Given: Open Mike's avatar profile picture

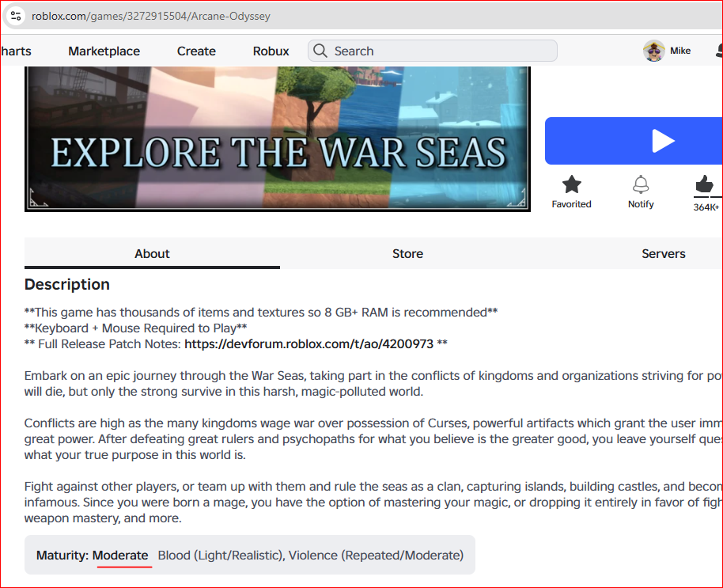Looking at the screenshot, I should 653,51.
